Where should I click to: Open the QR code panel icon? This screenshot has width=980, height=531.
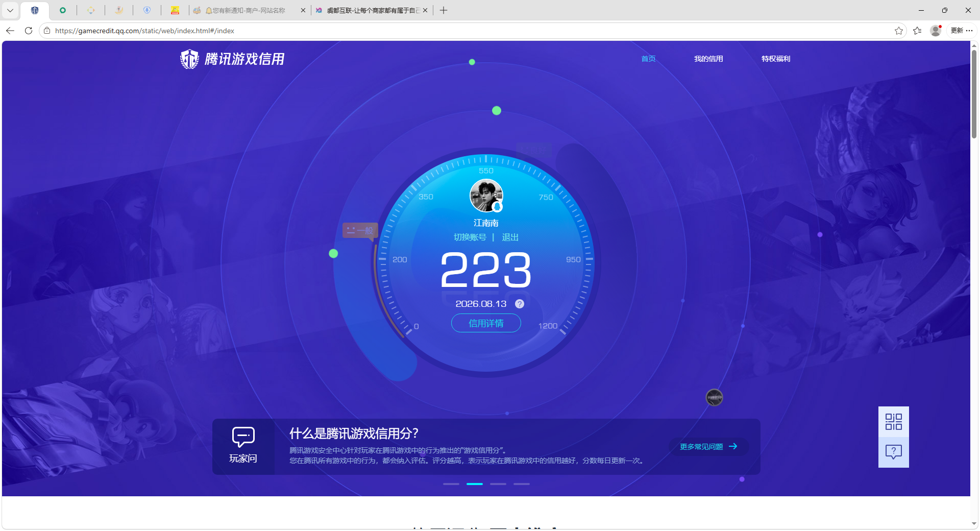tap(893, 422)
